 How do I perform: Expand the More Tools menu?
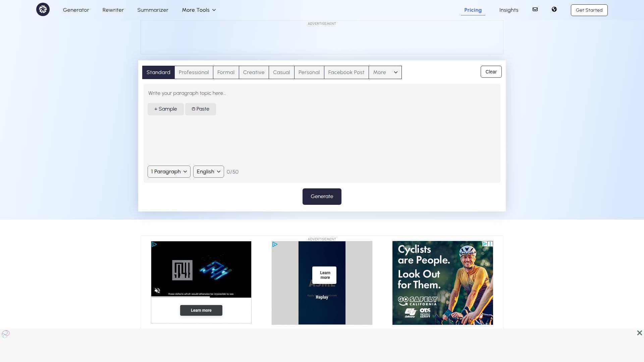tap(199, 10)
